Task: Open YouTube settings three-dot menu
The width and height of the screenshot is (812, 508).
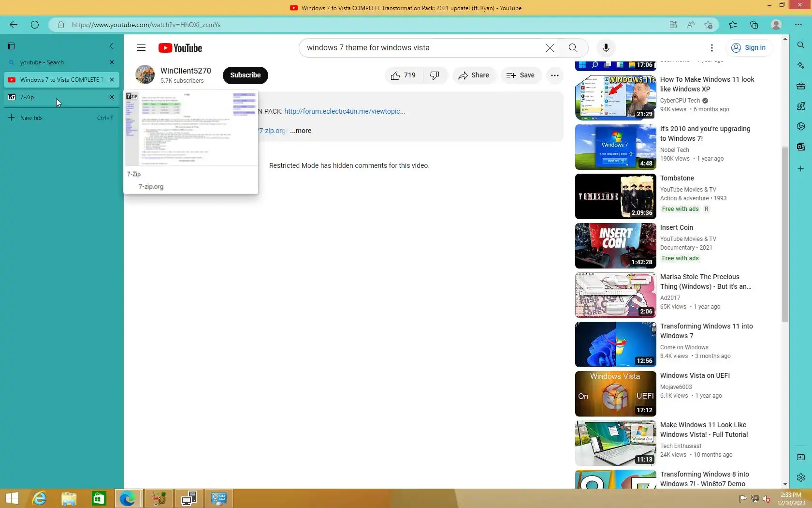Action: click(712, 48)
